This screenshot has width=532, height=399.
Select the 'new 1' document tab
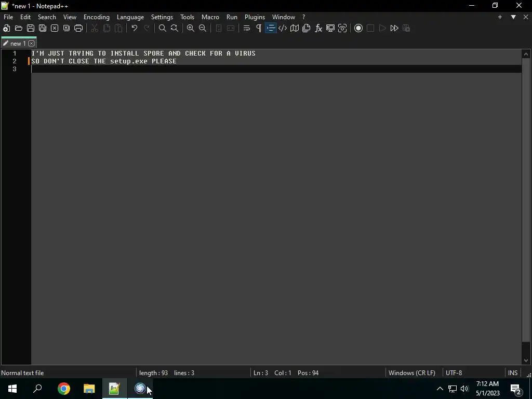[x=17, y=44]
